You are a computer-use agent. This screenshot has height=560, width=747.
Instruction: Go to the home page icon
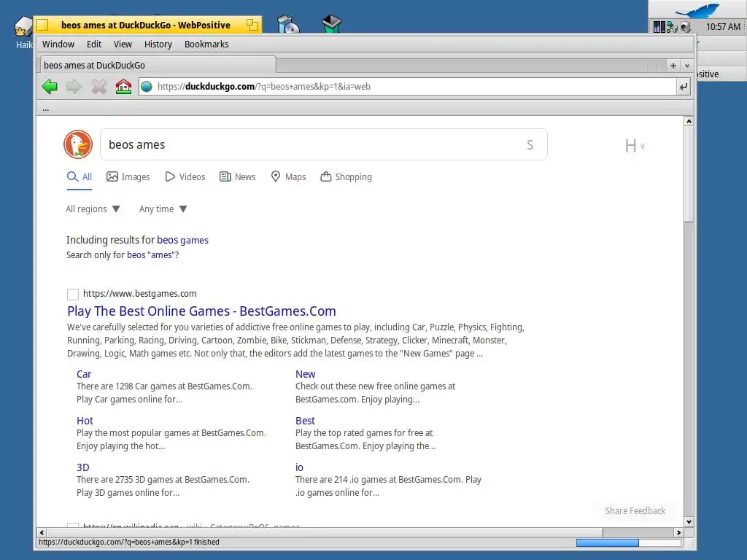123,86
